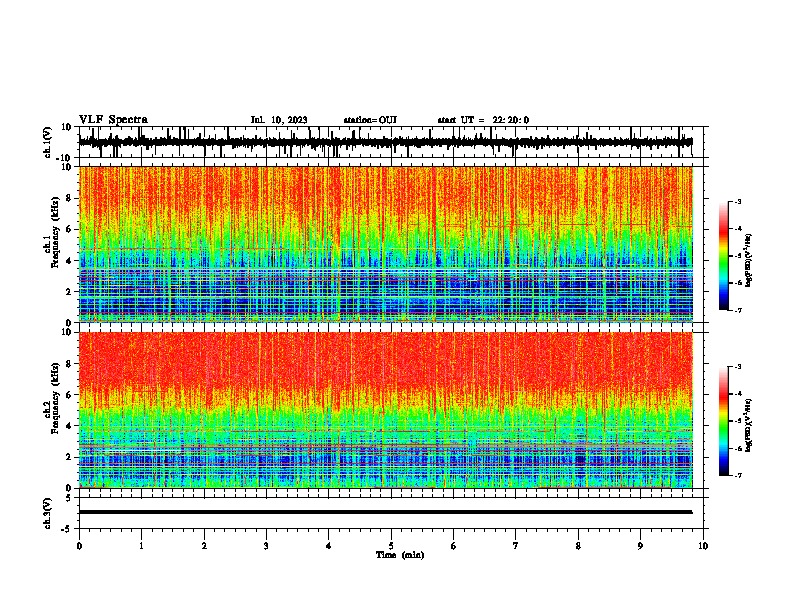Image resolution: width=792 pixels, height=612 pixels.
Task: Click the '9' tick on the time axis
Action: [640, 546]
